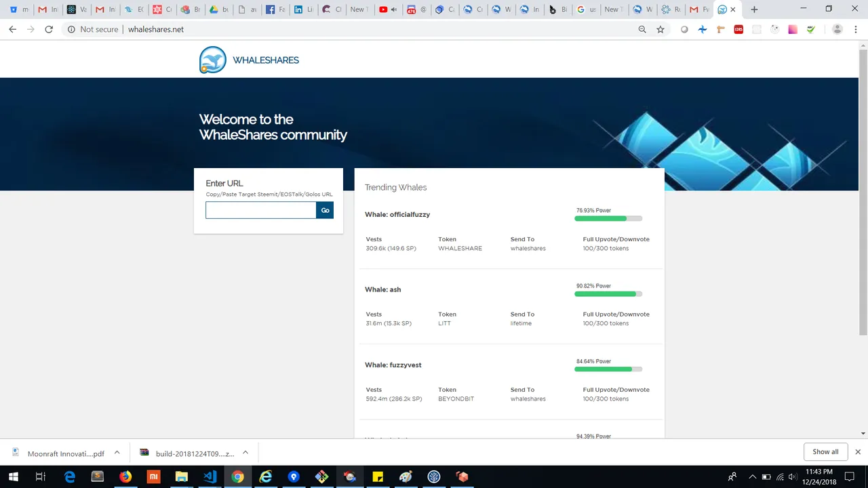Click '592.4m (286.2k SP)' vests value

394,399
